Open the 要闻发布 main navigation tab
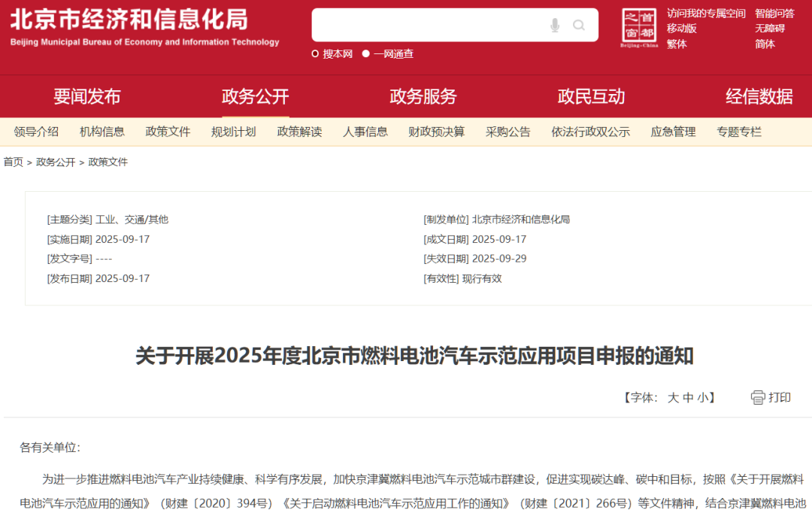This screenshot has height=513, width=812. tap(86, 96)
